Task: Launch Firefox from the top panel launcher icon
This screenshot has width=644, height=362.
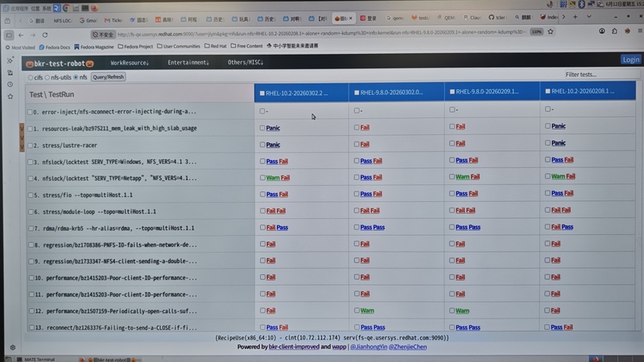Action: pos(94,8)
